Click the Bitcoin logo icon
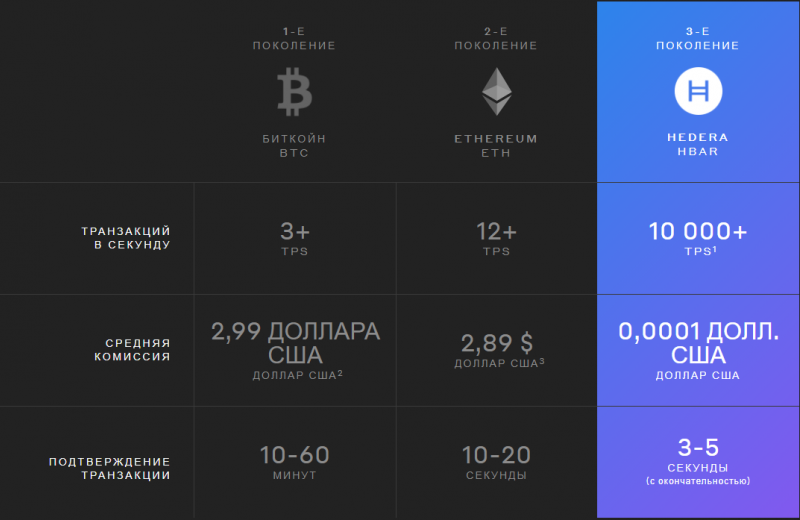The image size is (800, 520). [294, 93]
